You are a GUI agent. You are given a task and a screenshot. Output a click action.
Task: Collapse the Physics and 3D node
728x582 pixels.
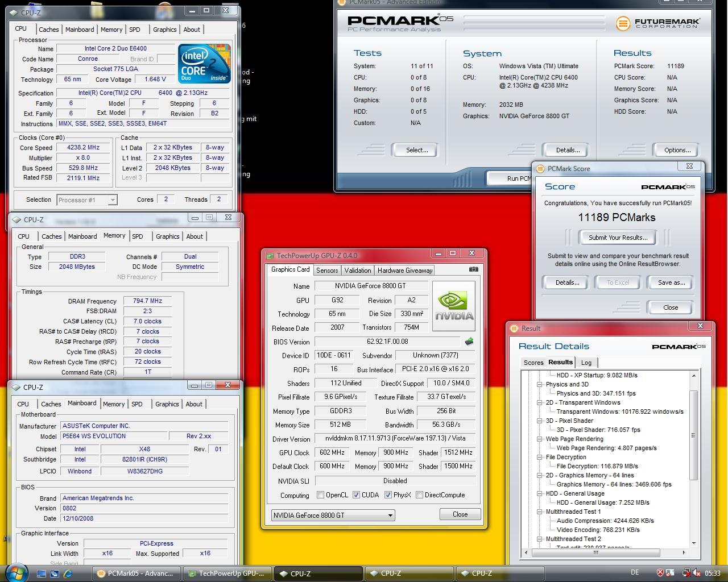[x=539, y=384]
